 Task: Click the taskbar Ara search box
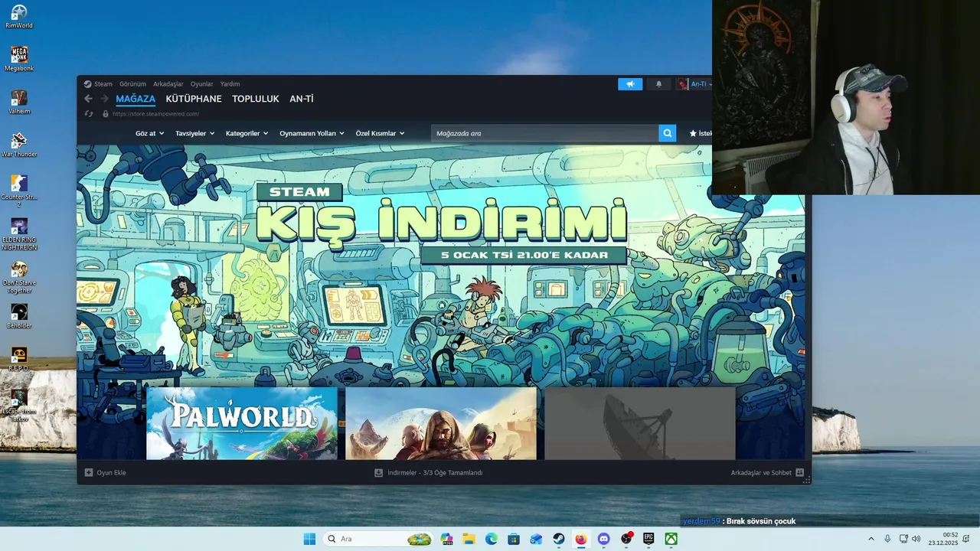[379, 539]
